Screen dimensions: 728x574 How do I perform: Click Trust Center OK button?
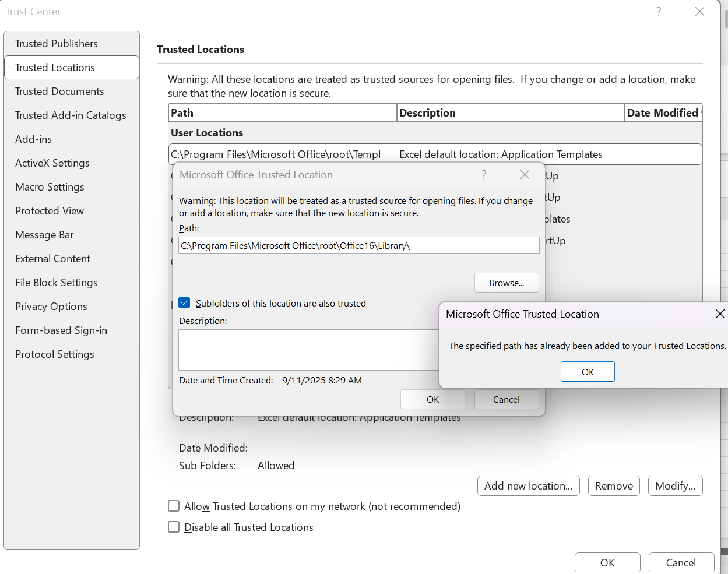point(607,563)
